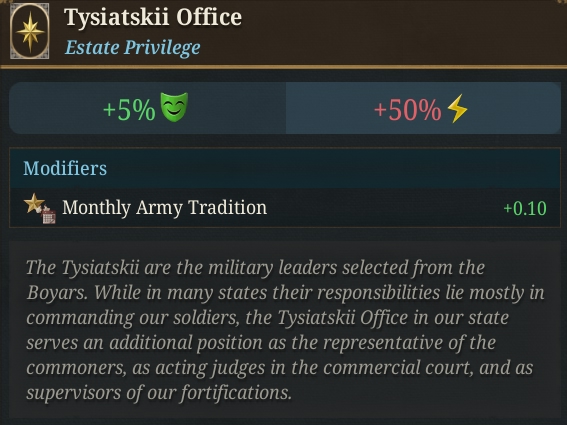
Task: Click the +0.10 modifier value
Action: coord(525,208)
